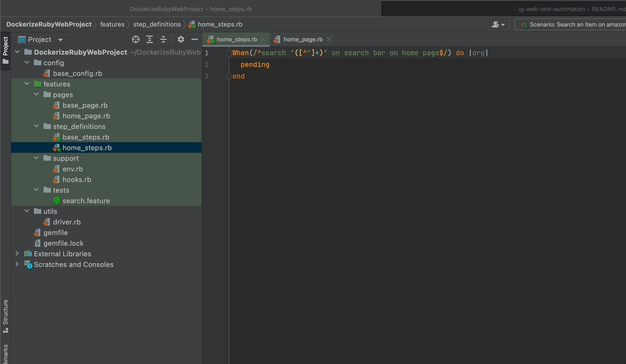626x364 pixels.
Task: Click the features folder label
Action: coord(57,84)
